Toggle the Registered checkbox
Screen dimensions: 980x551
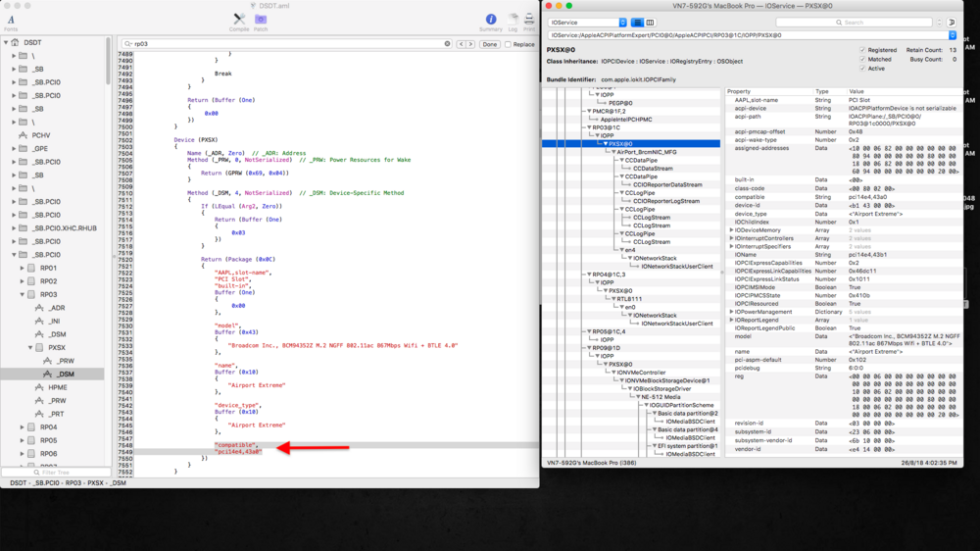tap(862, 50)
